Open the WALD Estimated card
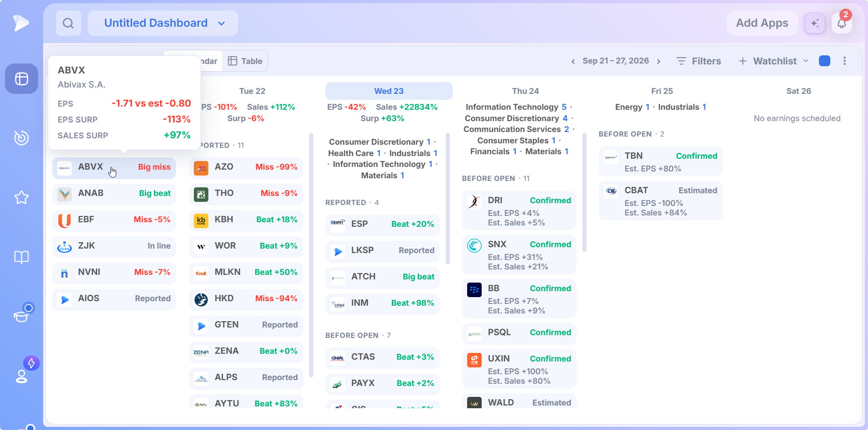868x430 pixels. [x=519, y=401]
